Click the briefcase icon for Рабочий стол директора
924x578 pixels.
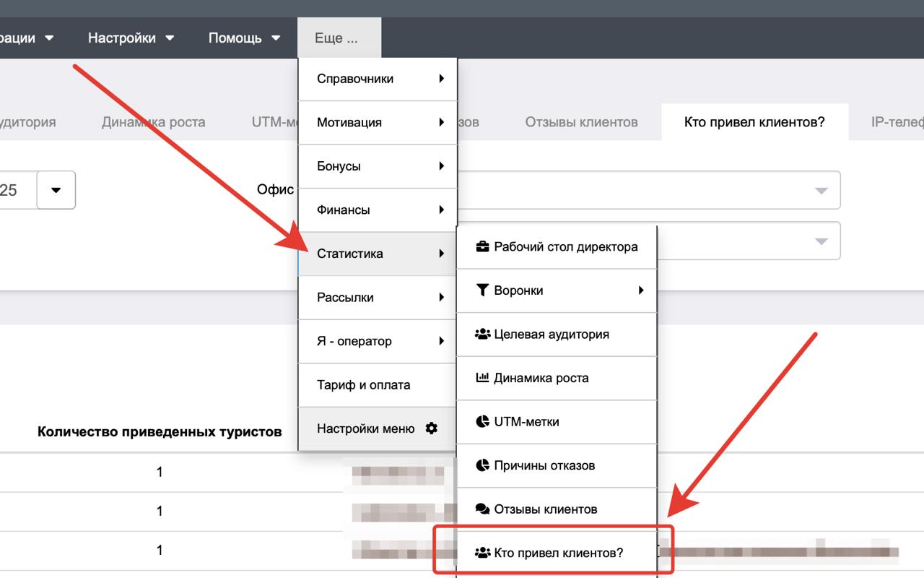482,247
